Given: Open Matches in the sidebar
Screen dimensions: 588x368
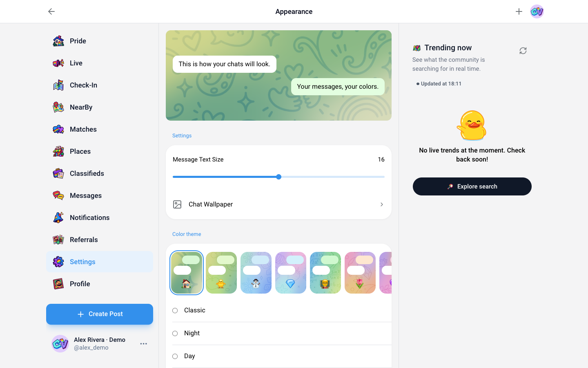Looking at the screenshot, I should point(100,129).
